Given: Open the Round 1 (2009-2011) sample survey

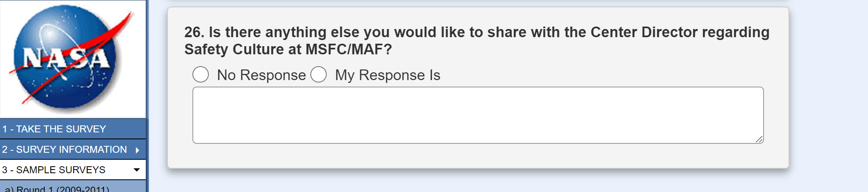Looking at the screenshot, I should coord(57,189).
